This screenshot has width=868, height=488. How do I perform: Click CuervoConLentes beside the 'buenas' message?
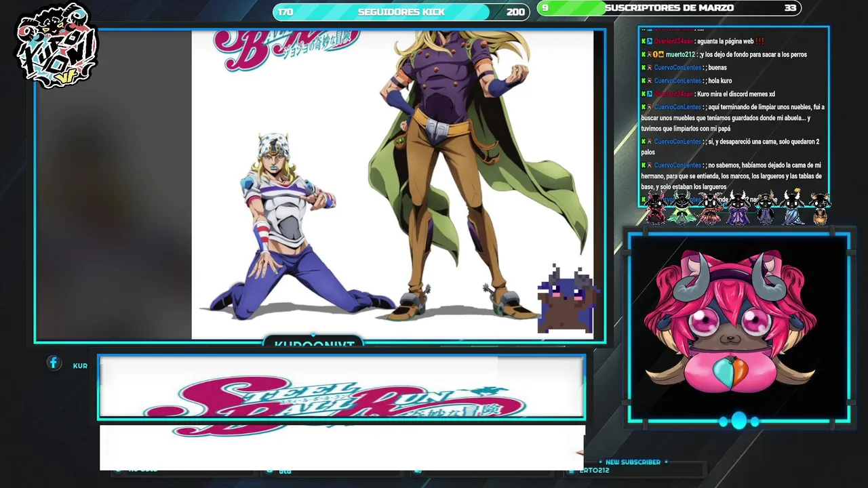coord(677,68)
